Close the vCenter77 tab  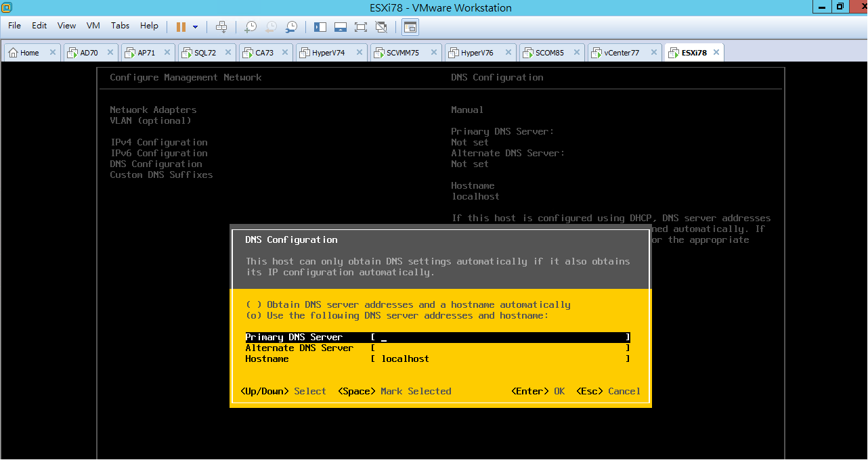653,53
